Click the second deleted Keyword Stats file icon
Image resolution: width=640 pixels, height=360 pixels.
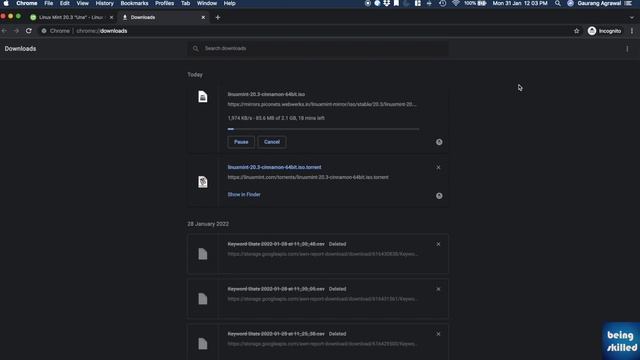(203, 299)
